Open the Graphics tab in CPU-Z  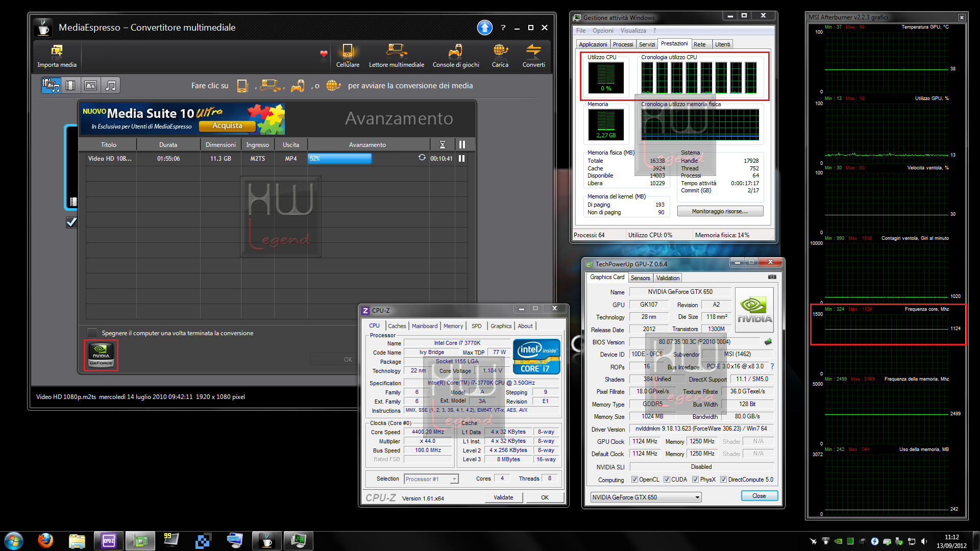pyautogui.click(x=501, y=326)
